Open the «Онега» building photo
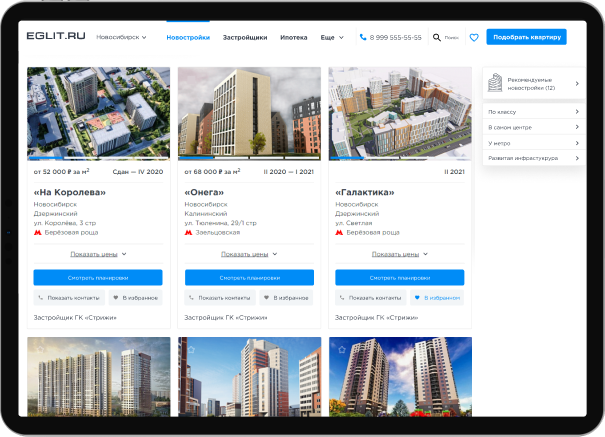 tap(249, 113)
